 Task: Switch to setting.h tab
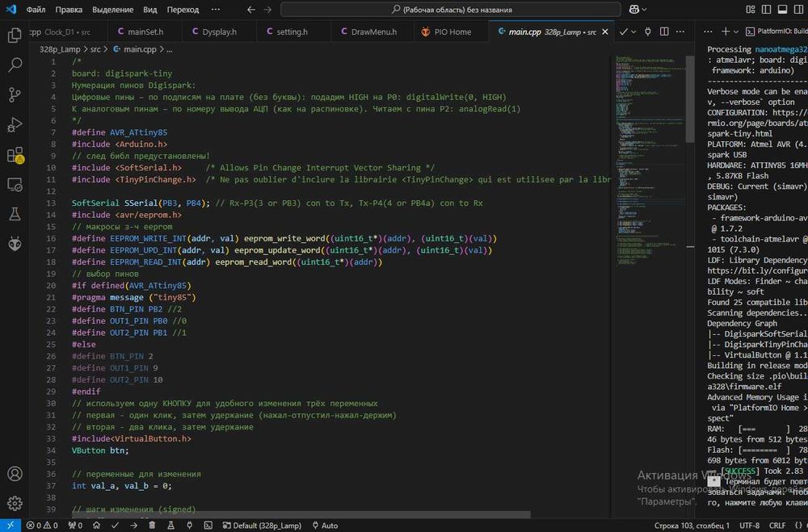tap(292, 31)
